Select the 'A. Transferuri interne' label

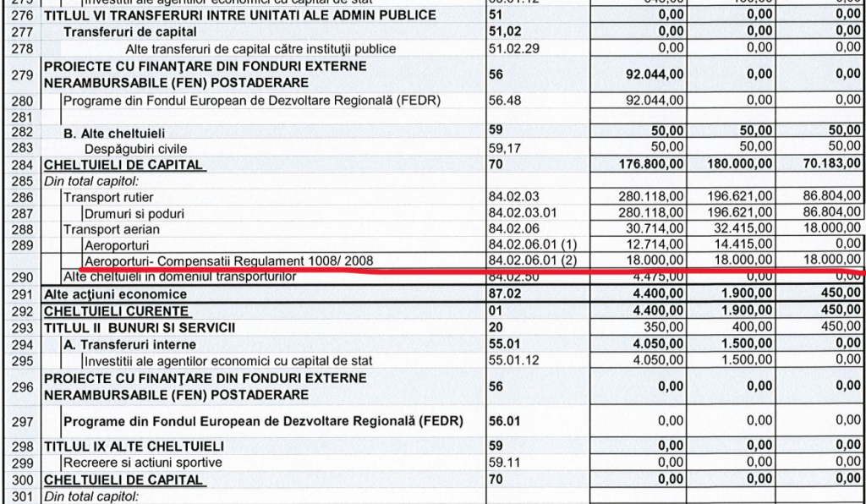point(129,345)
